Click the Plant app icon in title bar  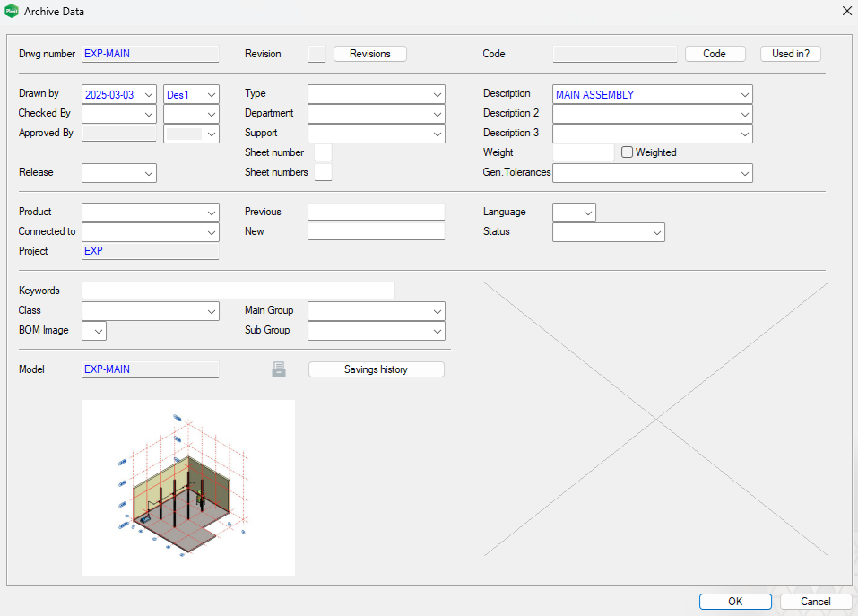click(12, 12)
